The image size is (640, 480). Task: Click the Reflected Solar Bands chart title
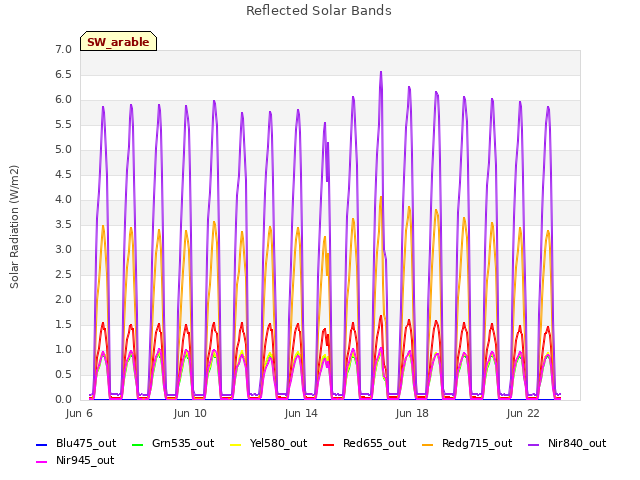319,11
